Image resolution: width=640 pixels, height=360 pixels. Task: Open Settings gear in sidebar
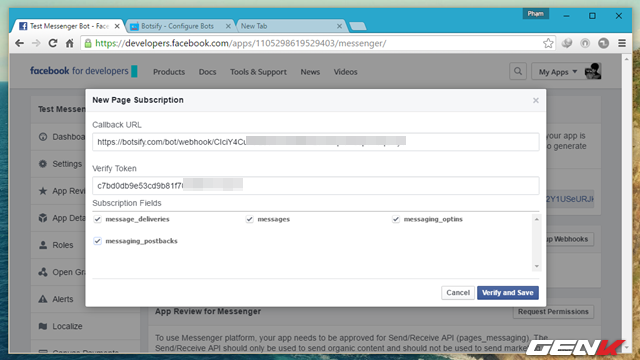pos(43,164)
